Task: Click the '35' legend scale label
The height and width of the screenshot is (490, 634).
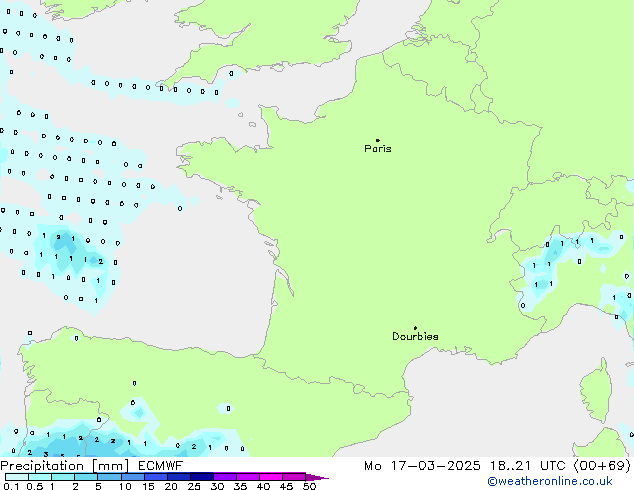Action: pyautogui.click(x=240, y=486)
